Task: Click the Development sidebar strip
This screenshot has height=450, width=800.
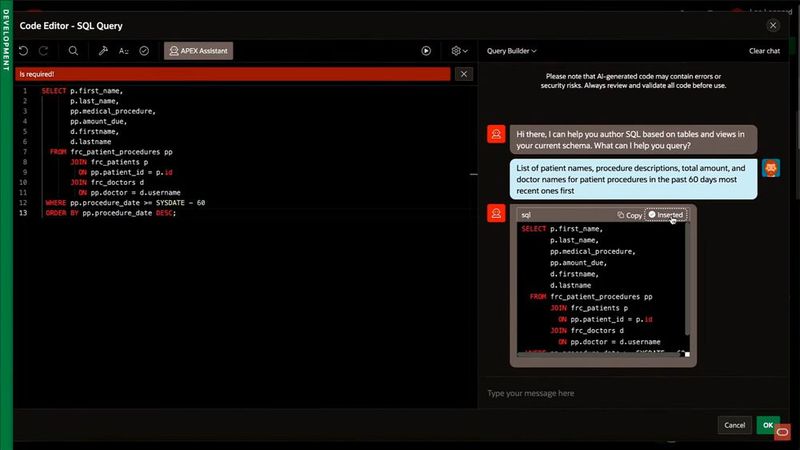Action: [6, 224]
